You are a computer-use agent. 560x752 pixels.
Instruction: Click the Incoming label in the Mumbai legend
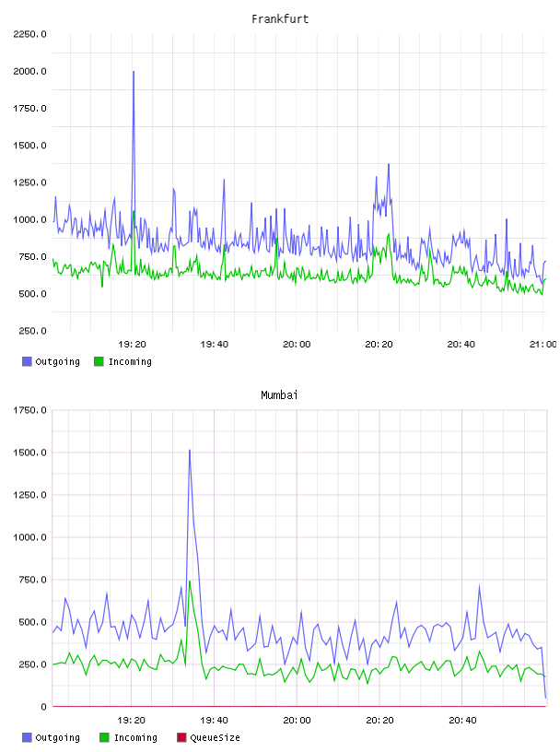(135, 737)
